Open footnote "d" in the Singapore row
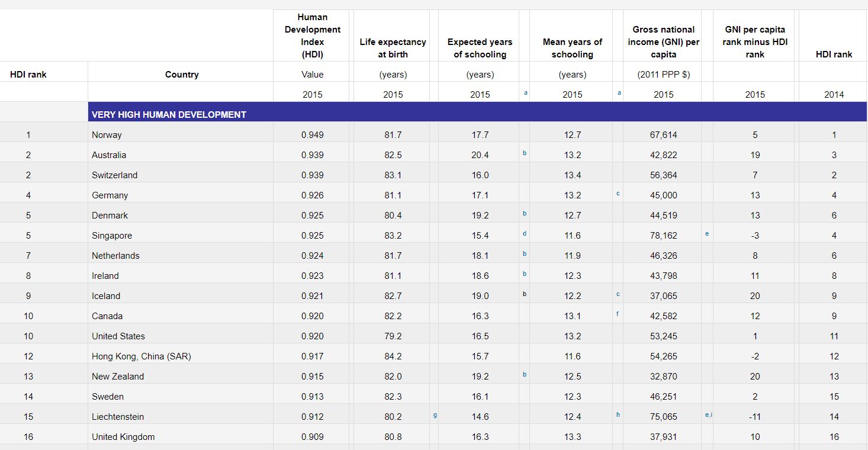 525,234
